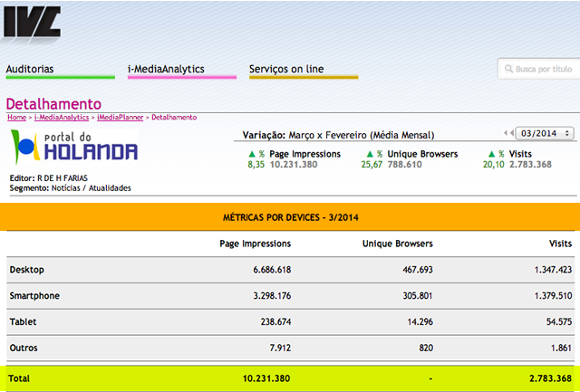Image resolution: width=580 pixels, height=392 pixels.
Task: Click green arrow beside Visits
Action: pos(492,154)
